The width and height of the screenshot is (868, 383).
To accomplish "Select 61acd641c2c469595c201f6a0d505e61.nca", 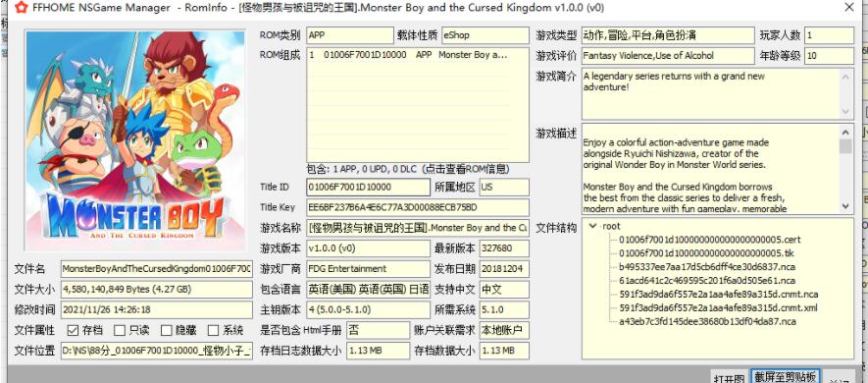I will click(x=707, y=281).
